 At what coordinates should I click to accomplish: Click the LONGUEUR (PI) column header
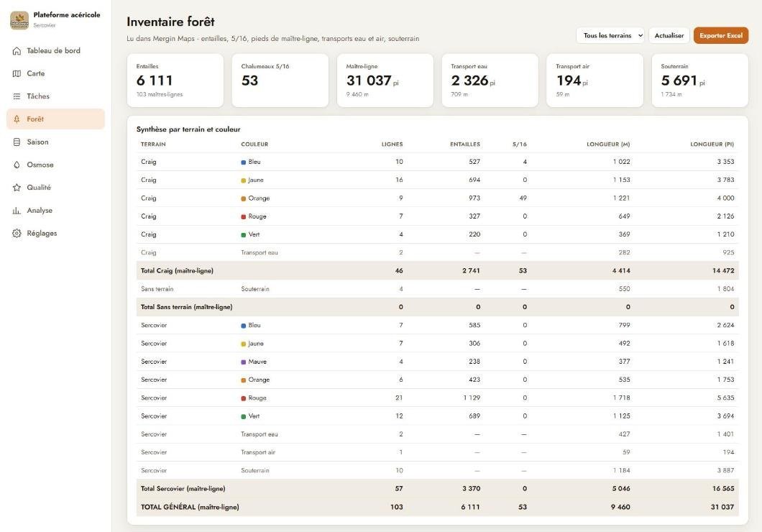712,145
